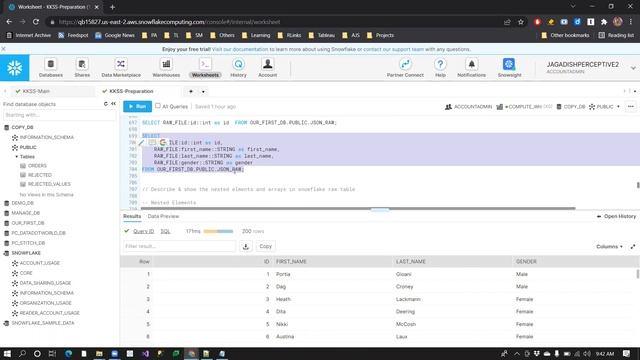The height and width of the screenshot is (360, 640).
Task: Select the COMPUTE_WH warehouse context
Action: [x=524, y=107]
